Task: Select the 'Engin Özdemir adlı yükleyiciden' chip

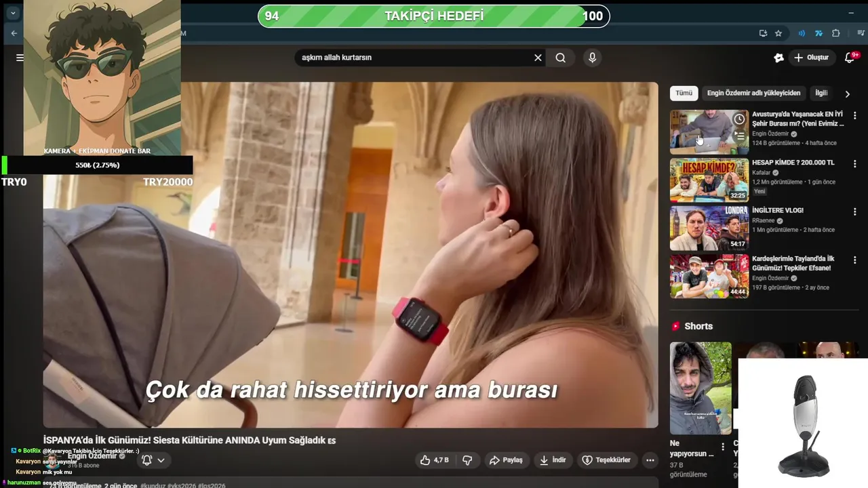Action: [753, 93]
